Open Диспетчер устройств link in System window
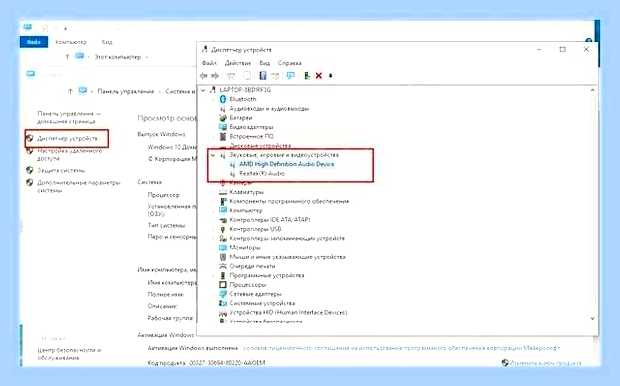 pyautogui.click(x=67, y=138)
